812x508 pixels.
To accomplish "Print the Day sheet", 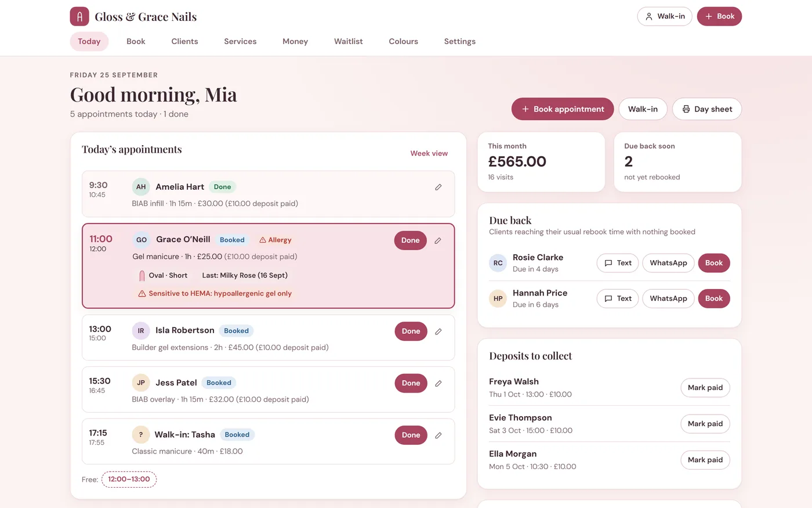I will [x=707, y=109].
